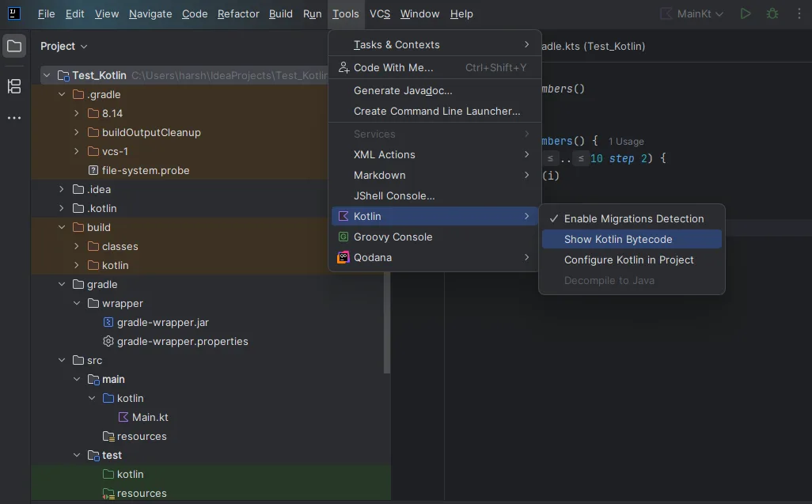Screen dimensions: 812x504
Task: Click the Kotlin logo icon in Tools menu
Action: (x=343, y=216)
